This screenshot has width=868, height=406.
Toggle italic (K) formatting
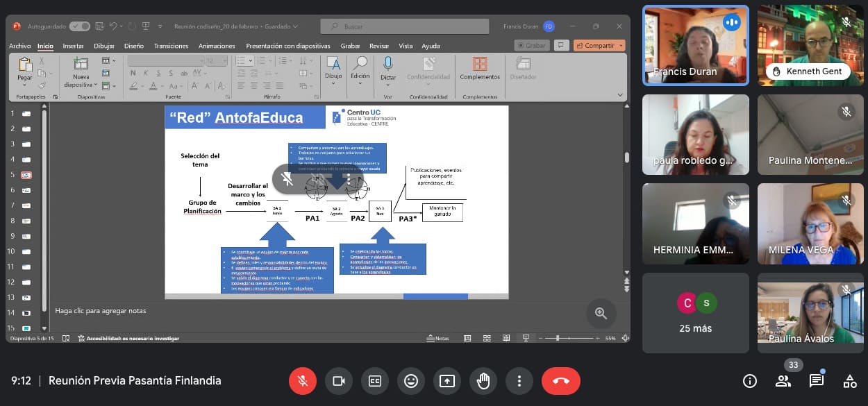pos(145,73)
